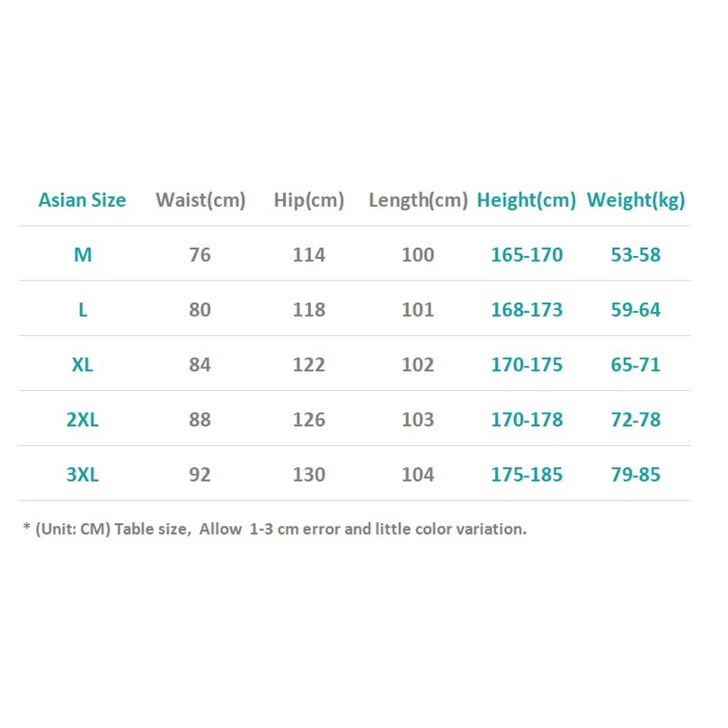Click the hip value 126

click(x=309, y=420)
